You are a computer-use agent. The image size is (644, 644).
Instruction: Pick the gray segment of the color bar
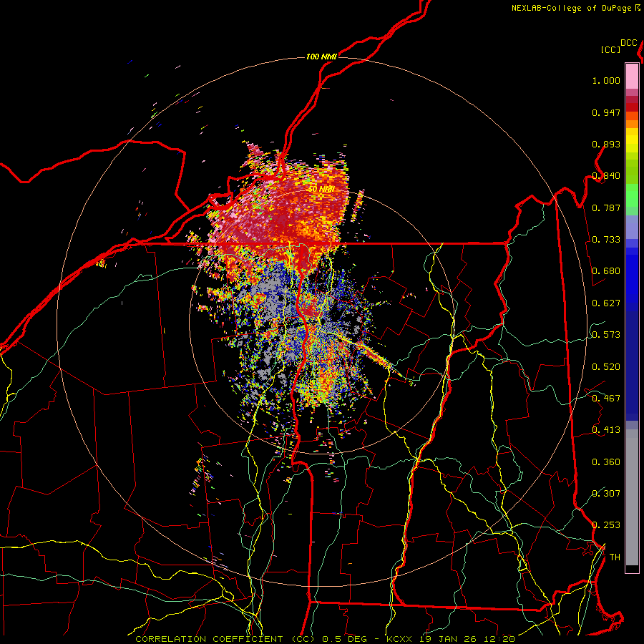pos(632,497)
